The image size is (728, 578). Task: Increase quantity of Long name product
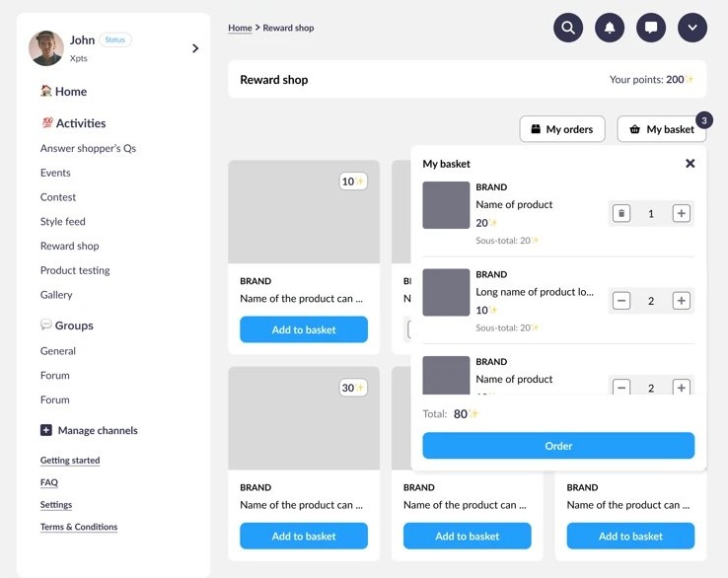click(x=681, y=301)
